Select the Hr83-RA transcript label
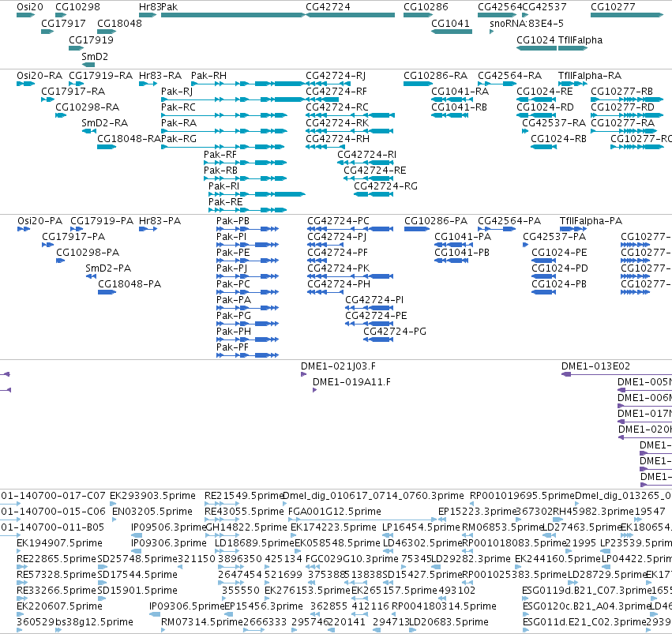672x634 pixels. (160, 75)
